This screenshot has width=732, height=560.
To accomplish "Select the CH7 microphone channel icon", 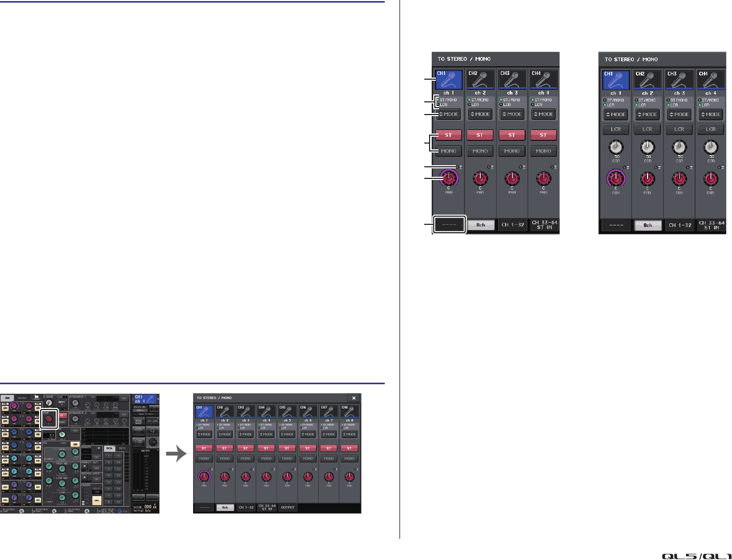I will (x=328, y=411).
